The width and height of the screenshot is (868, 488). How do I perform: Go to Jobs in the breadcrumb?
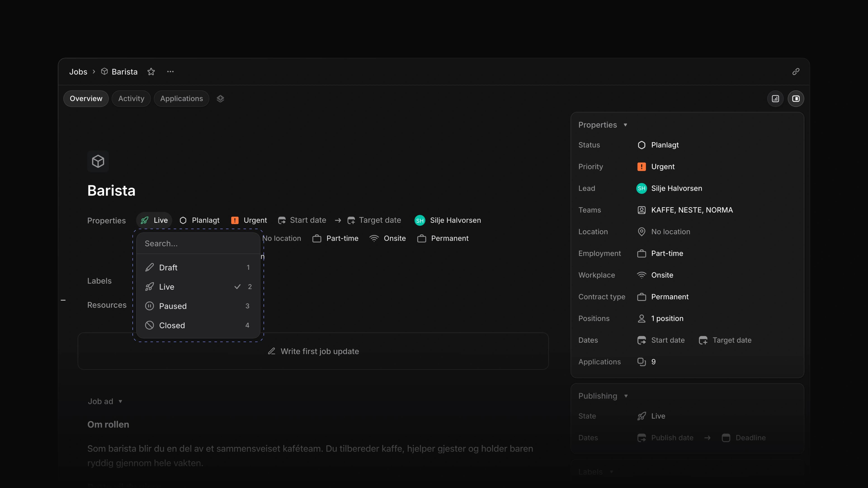(x=78, y=72)
